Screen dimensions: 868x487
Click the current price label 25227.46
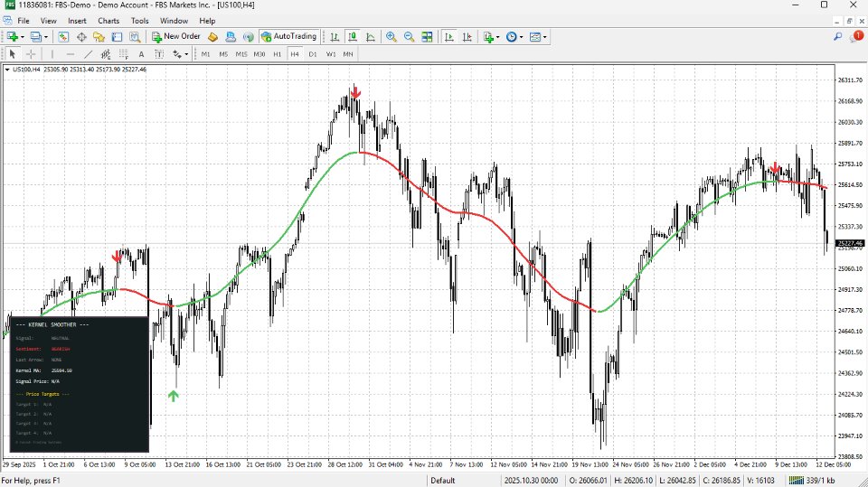tap(850, 244)
